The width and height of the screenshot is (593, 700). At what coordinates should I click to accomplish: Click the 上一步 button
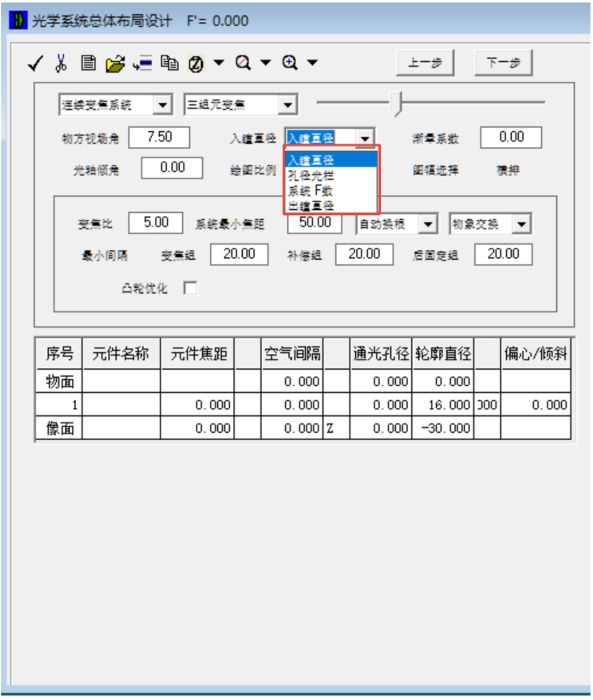point(425,63)
